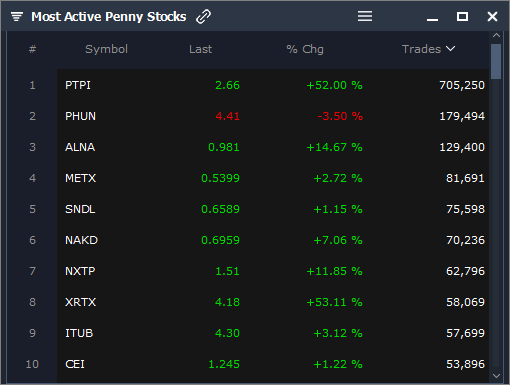Select the SNDL symbol
Viewport: 510px width, 385px height.
click(80, 209)
